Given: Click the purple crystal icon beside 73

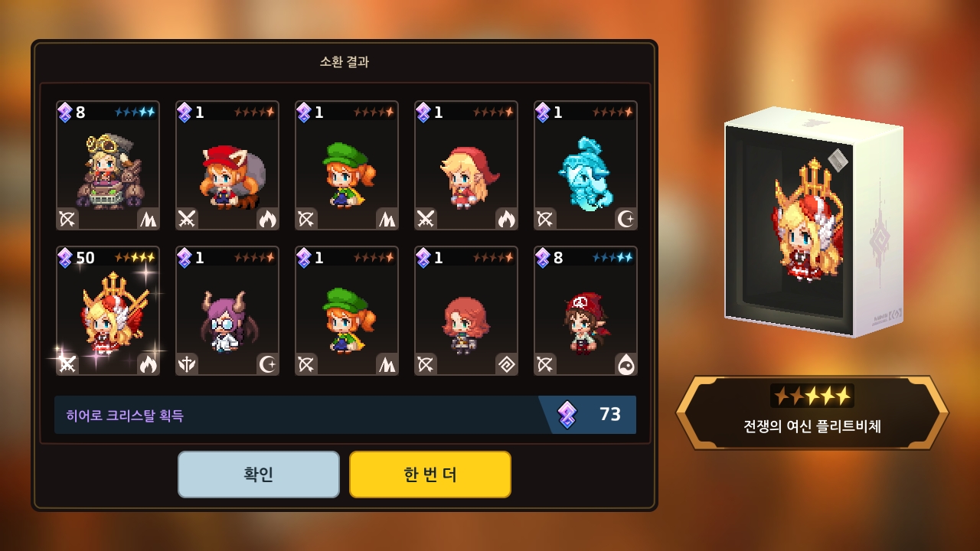Looking at the screenshot, I should [567, 414].
